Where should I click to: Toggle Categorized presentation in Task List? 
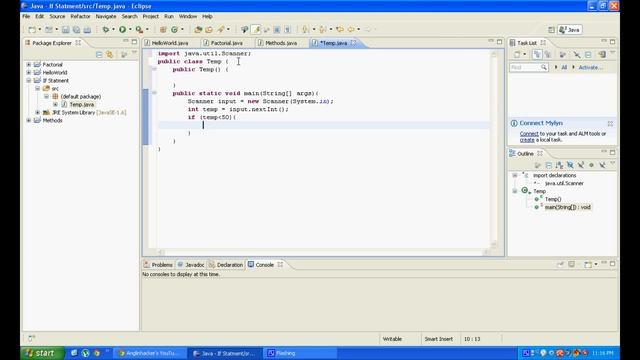coord(537,54)
